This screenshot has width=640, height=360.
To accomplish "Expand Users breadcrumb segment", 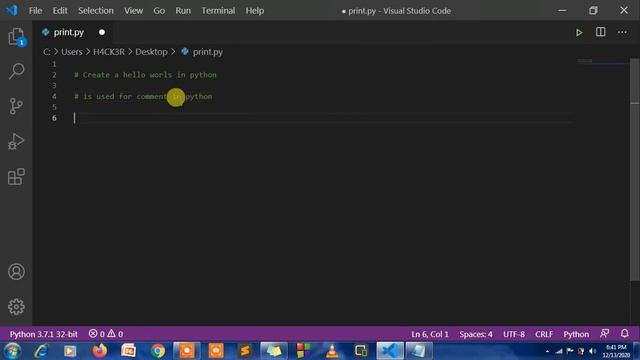I will [x=71, y=52].
